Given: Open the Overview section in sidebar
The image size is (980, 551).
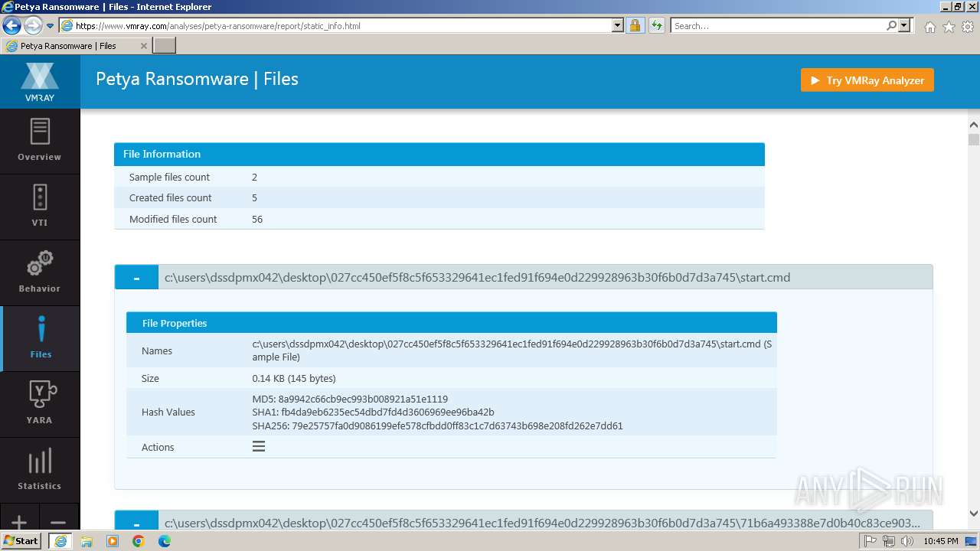Looking at the screenshot, I should (x=40, y=141).
